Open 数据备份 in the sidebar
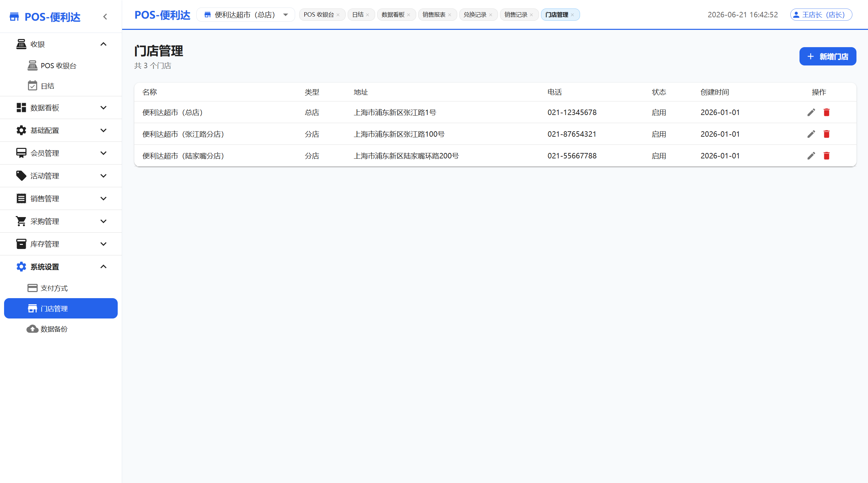Image resolution: width=868 pixels, height=483 pixels. (61, 329)
